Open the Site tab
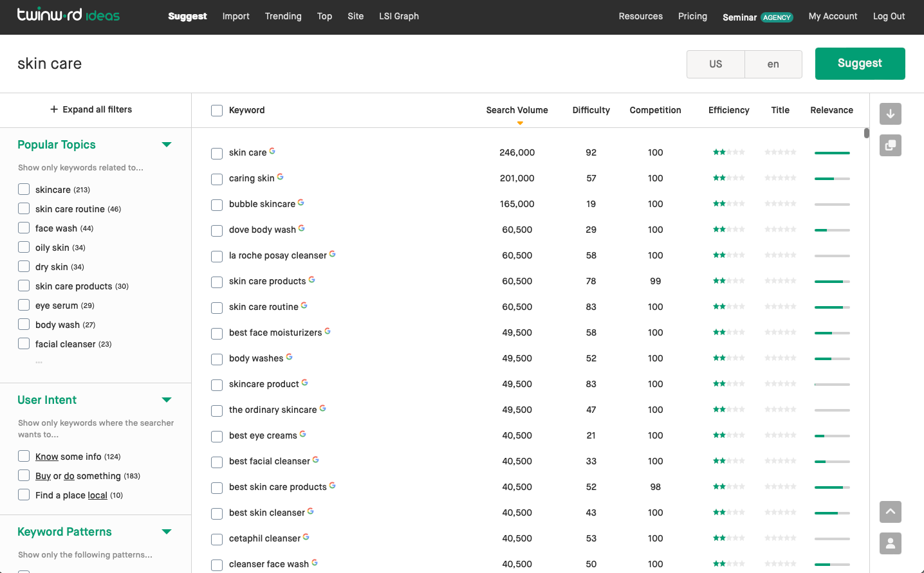Viewport: 924px width, 573px height. 356,16
